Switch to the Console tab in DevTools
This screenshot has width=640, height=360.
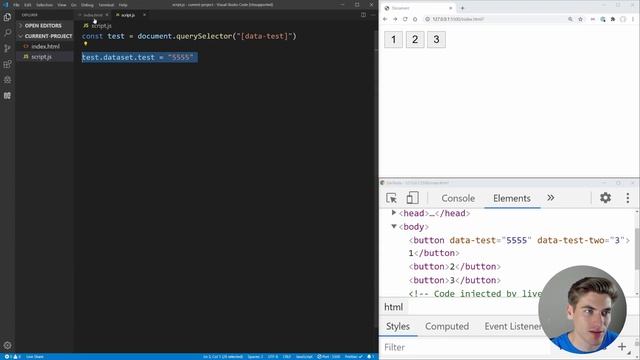point(458,198)
